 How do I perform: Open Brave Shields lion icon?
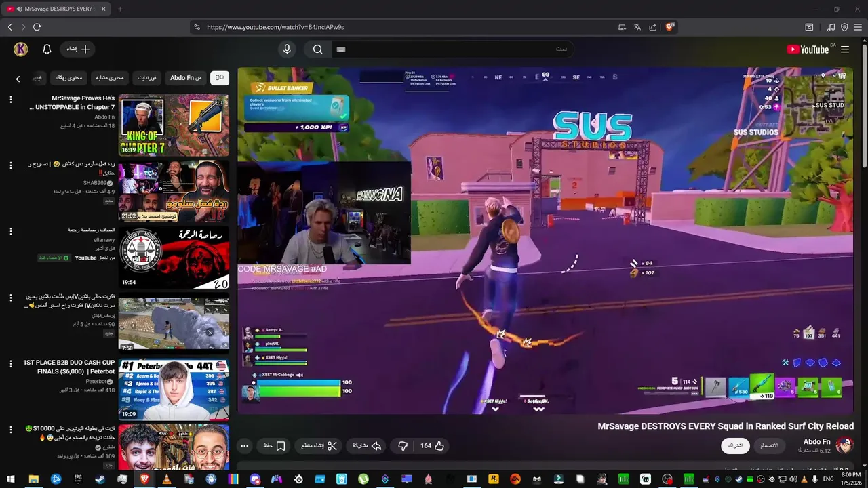coord(670,27)
